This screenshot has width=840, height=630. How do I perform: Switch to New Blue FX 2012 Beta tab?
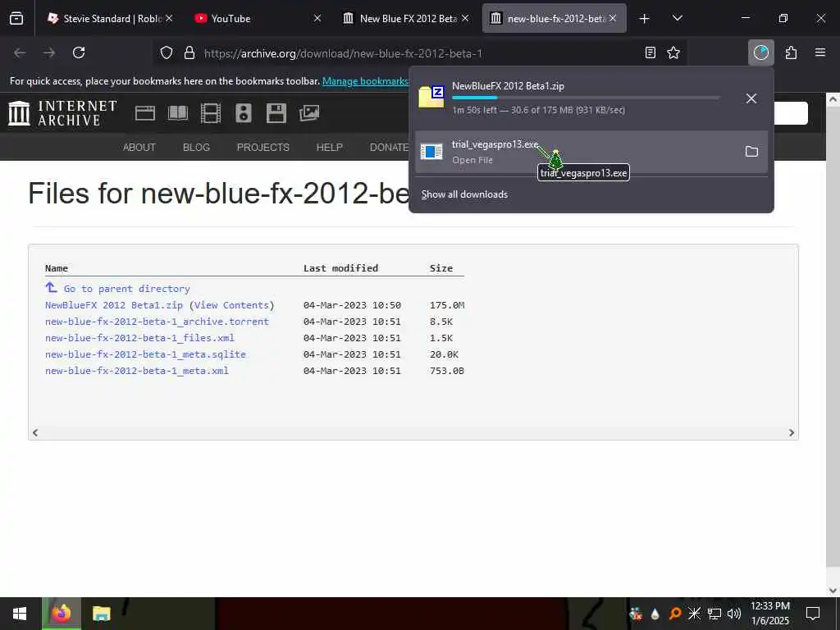point(407,18)
